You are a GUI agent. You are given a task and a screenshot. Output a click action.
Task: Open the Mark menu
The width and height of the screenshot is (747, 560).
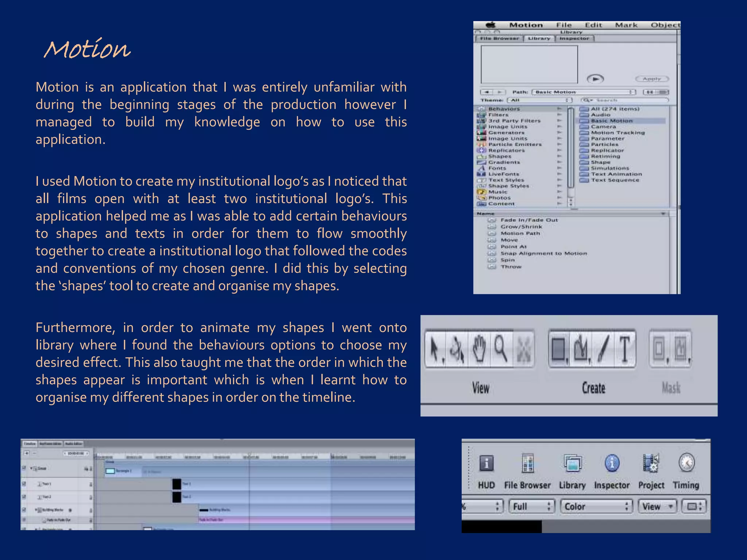point(626,25)
